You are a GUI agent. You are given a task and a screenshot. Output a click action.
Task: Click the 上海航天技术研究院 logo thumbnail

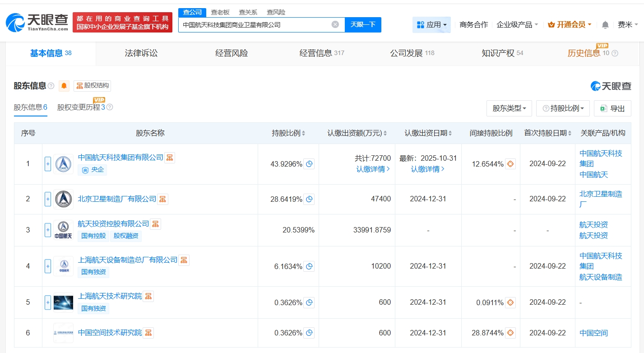click(63, 302)
